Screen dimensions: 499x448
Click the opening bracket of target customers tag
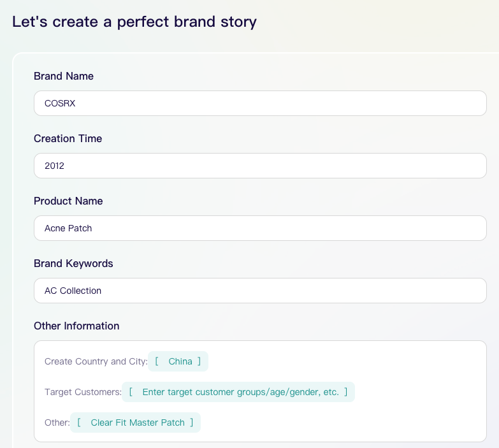[x=131, y=392]
